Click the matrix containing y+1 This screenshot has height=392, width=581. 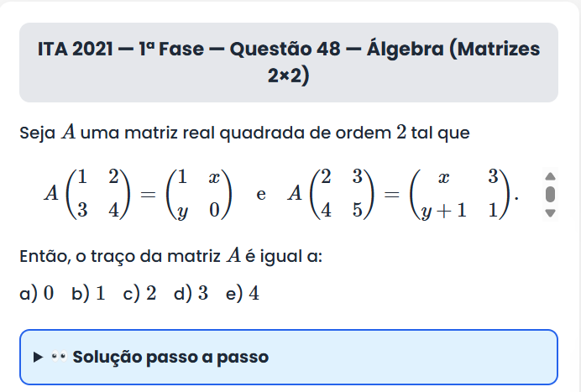[x=459, y=194]
